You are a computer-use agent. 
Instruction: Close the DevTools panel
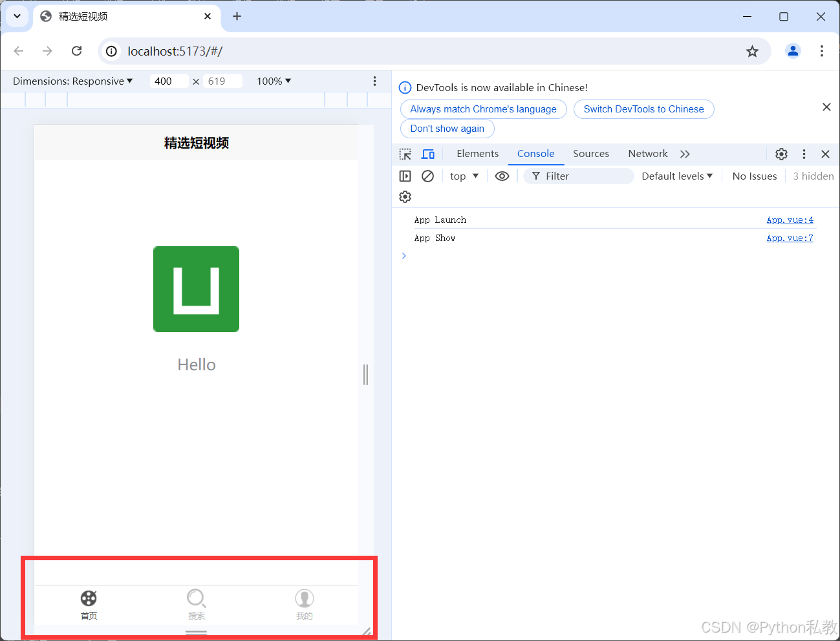(x=826, y=154)
